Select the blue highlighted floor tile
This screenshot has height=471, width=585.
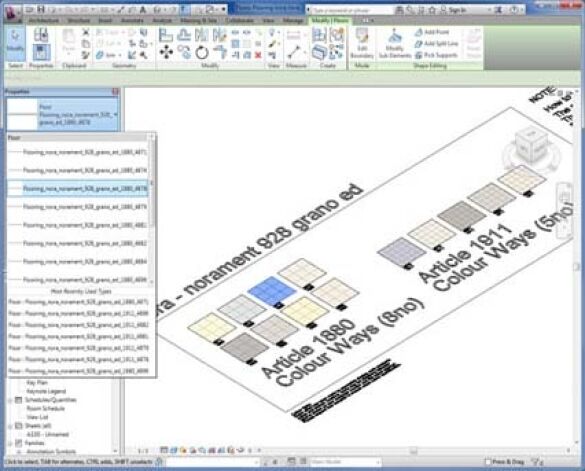coord(271,291)
